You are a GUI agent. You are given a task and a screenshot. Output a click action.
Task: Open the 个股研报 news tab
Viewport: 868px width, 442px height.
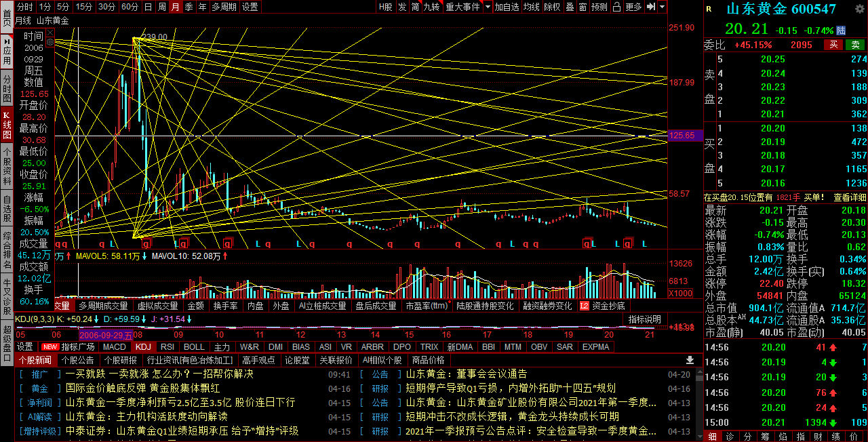[121, 360]
